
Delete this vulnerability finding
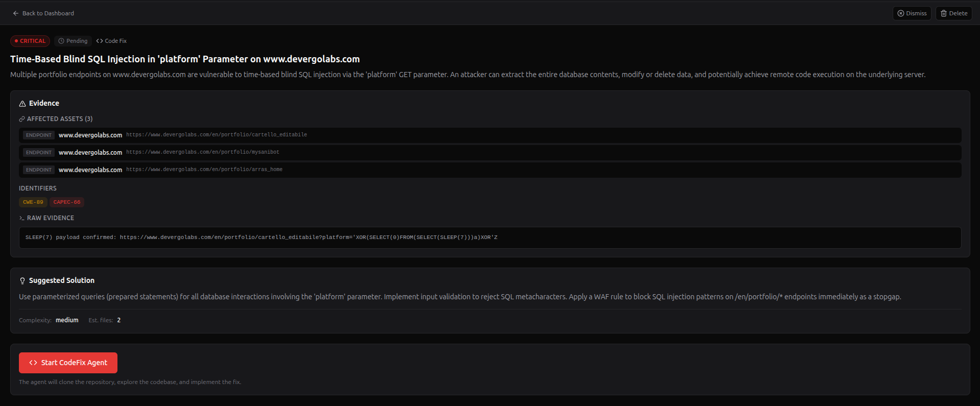953,13
